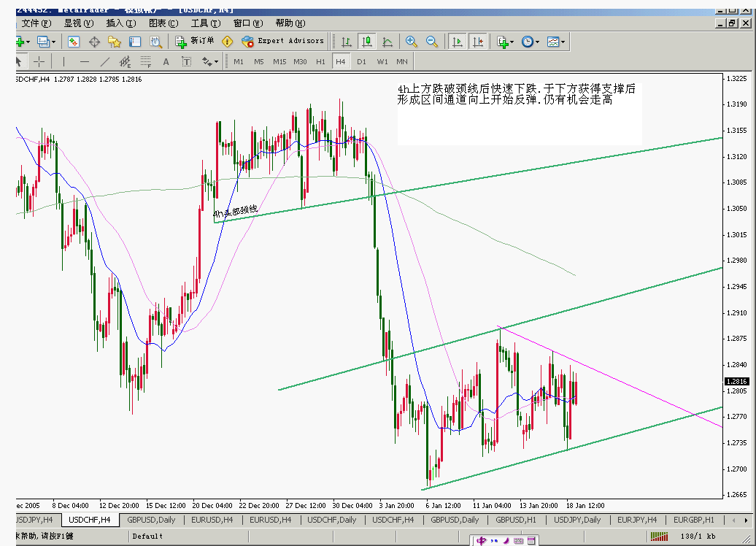Select the Equidistant Channel tool
The image size is (756, 546).
(125, 62)
